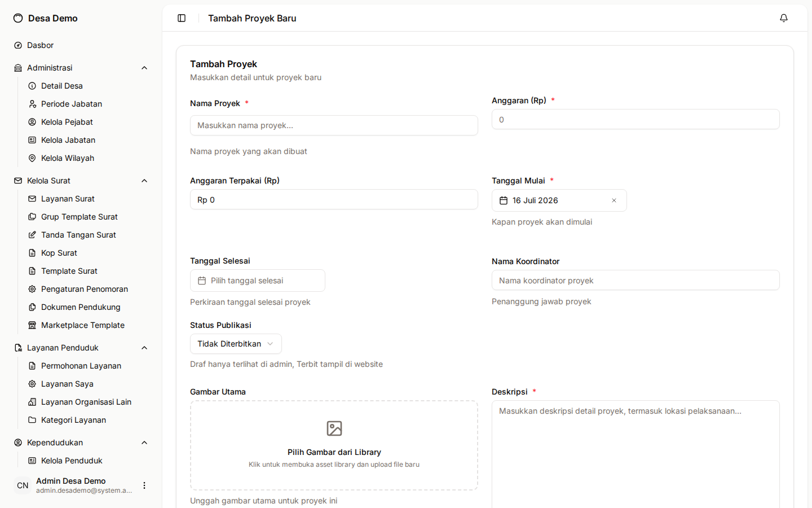The height and width of the screenshot is (508, 812).
Task: Open Periode Jabatan page
Action: coord(88,104)
